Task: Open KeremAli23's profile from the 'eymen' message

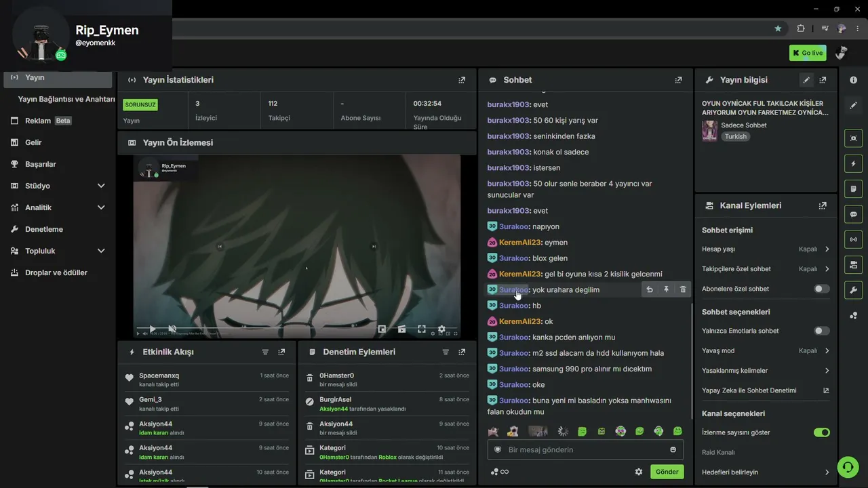Action: (520, 243)
